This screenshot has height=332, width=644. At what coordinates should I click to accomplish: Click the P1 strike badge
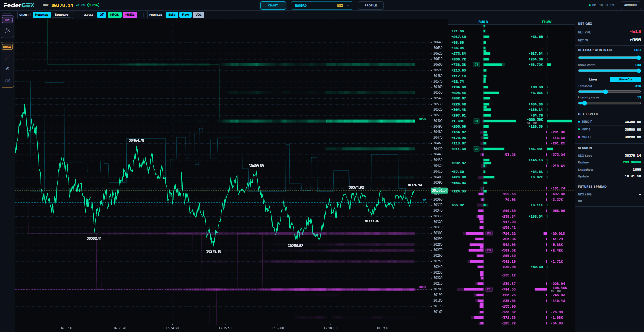coord(489,289)
